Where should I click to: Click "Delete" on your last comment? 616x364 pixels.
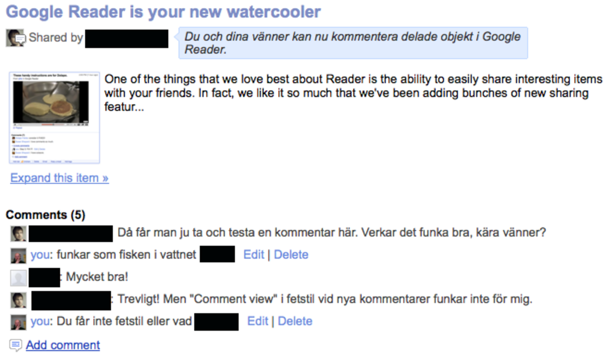[x=295, y=321]
